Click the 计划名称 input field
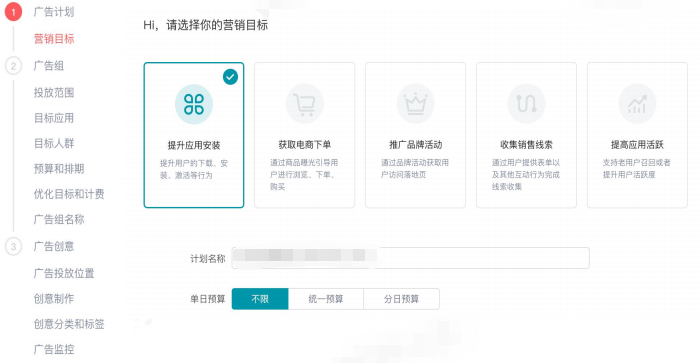The width and height of the screenshot is (700, 363). point(410,258)
